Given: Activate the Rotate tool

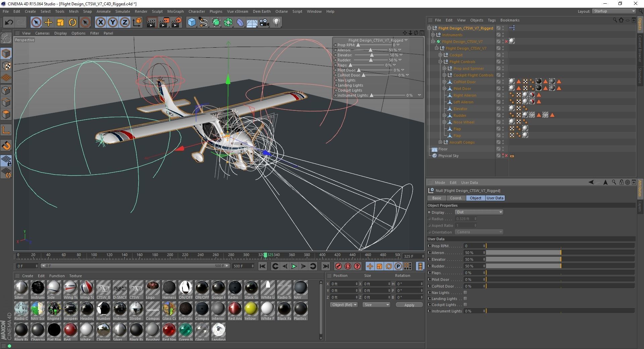Looking at the screenshot, I should (x=72, y=22).
